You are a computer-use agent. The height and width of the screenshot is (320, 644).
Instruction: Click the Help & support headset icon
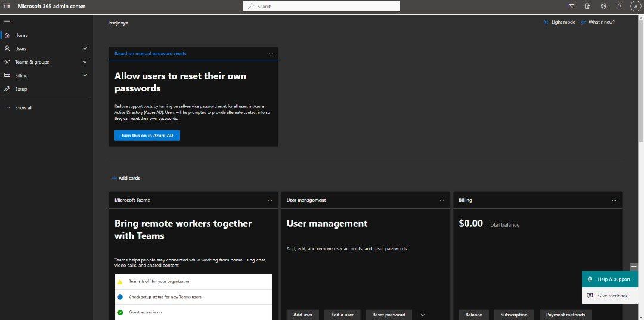pos(590,279)
